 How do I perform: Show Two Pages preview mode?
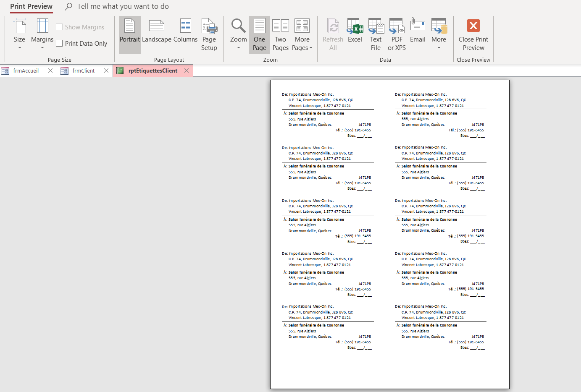coord(280,34)
